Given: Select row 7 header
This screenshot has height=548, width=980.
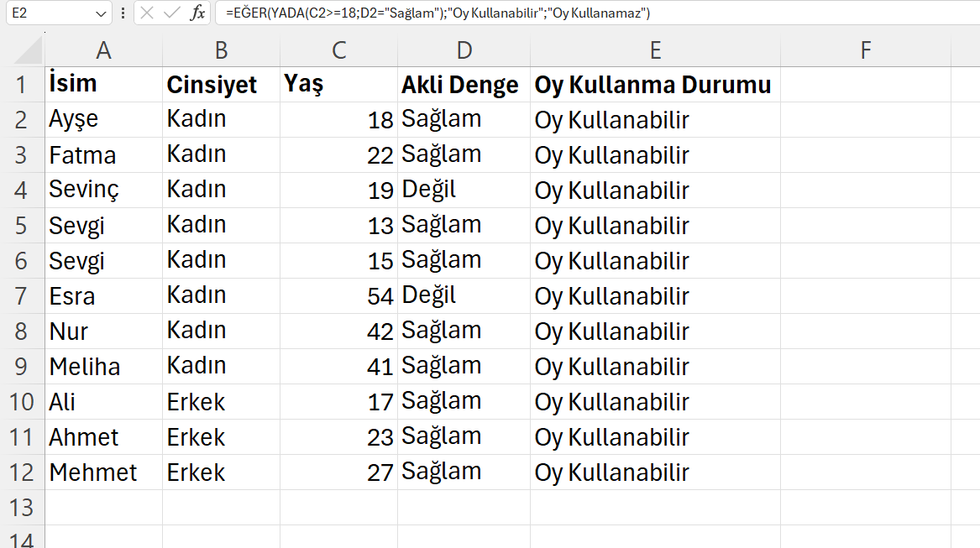Looking at the screenshot, I should coord(22,296).
